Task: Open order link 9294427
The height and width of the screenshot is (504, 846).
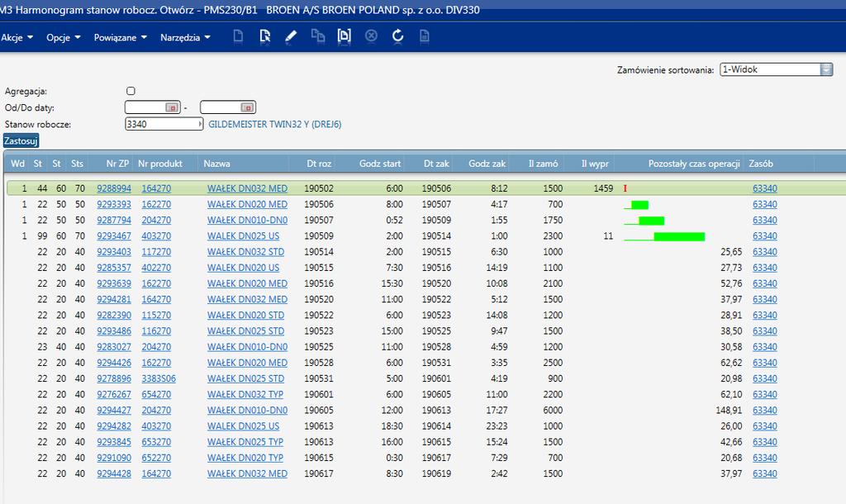Action: [114, 410]
